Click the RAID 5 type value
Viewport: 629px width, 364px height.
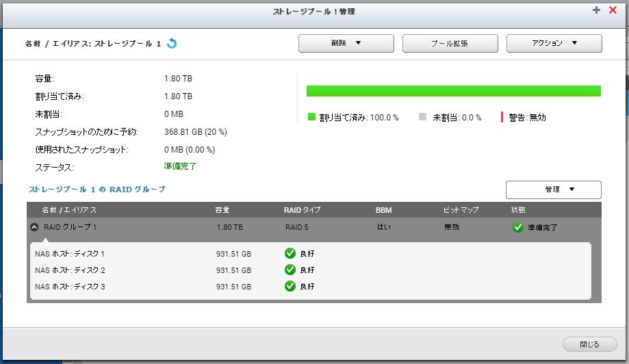click(x=297, y=227)
